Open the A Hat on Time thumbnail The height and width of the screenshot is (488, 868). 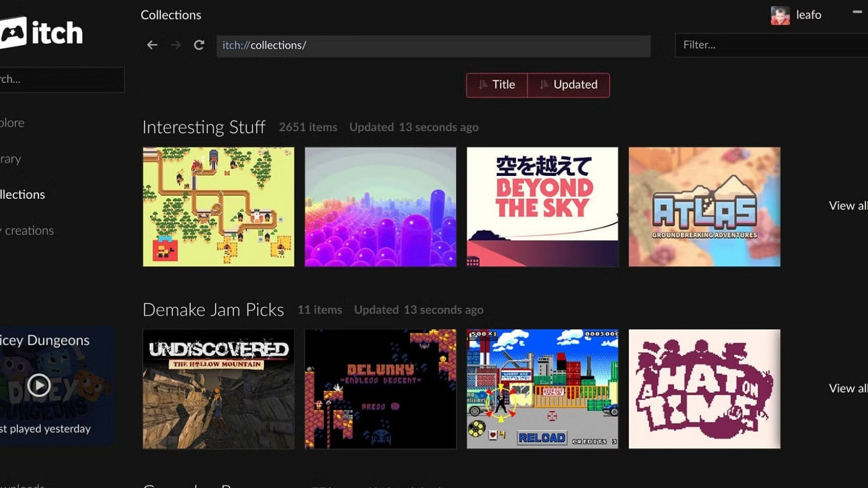click(x=704, y=389)
